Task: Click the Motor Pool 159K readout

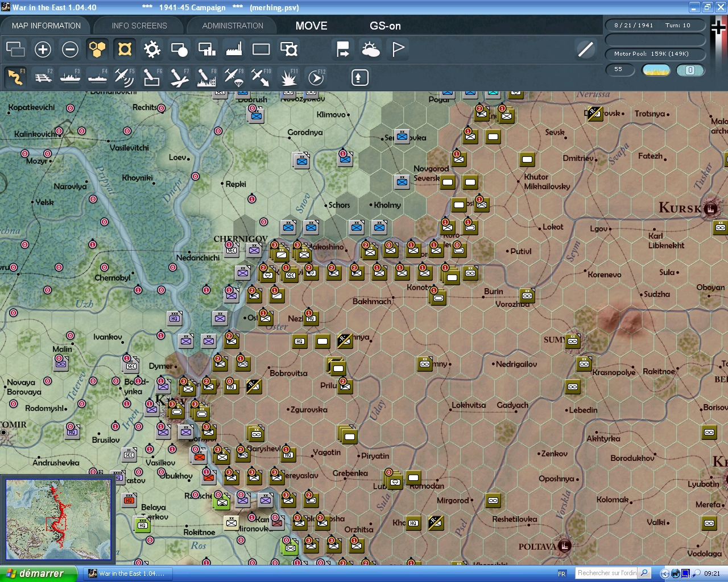Action: pyautogui.click(x=655, y=54)
